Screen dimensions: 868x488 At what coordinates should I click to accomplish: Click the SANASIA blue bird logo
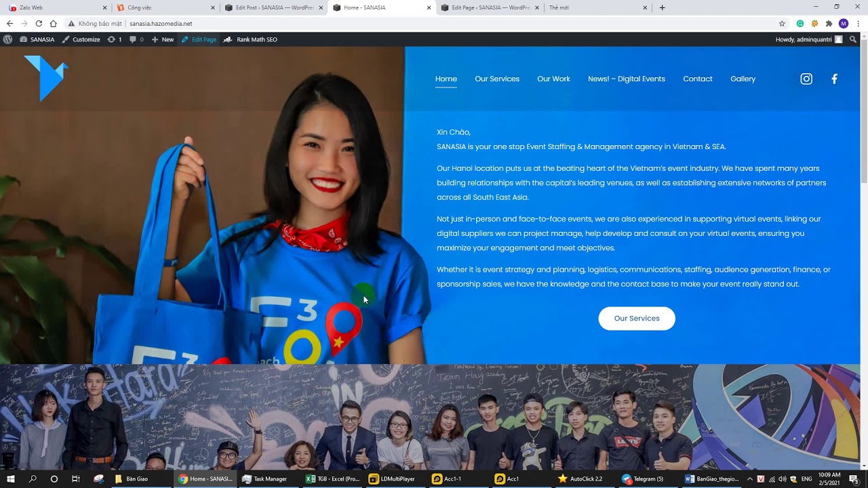tap(46, 77)
